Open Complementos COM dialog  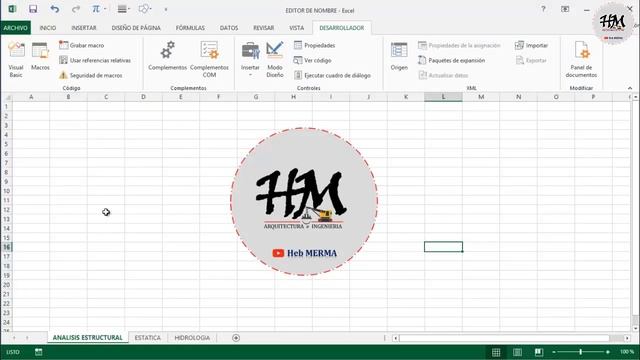[x=209, y=60]
